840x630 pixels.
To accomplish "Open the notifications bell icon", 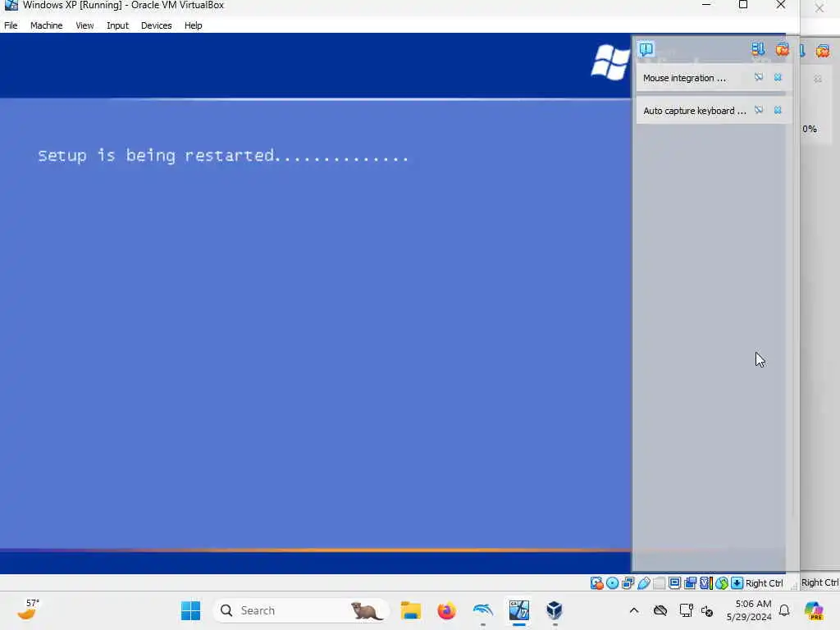I will (784, 610).
